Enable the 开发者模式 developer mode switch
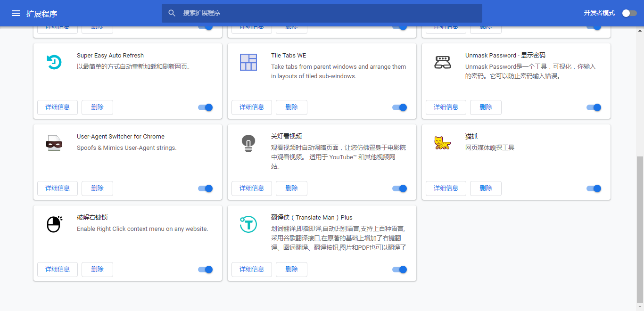644x311 pixels. (629, 13)
